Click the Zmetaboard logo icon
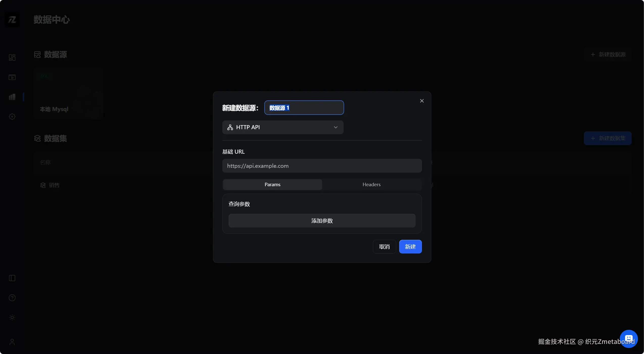Viewport: 644px width, 354px height. click(x=12, y=20)
